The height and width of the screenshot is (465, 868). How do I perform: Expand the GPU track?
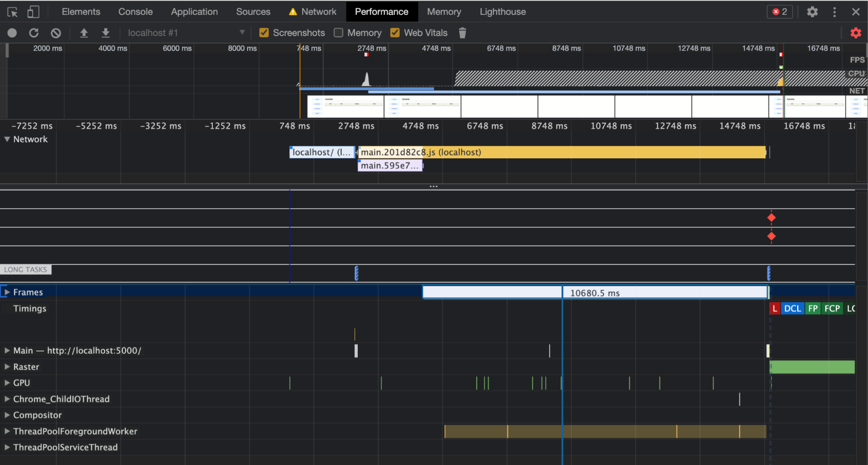(7, 383)
